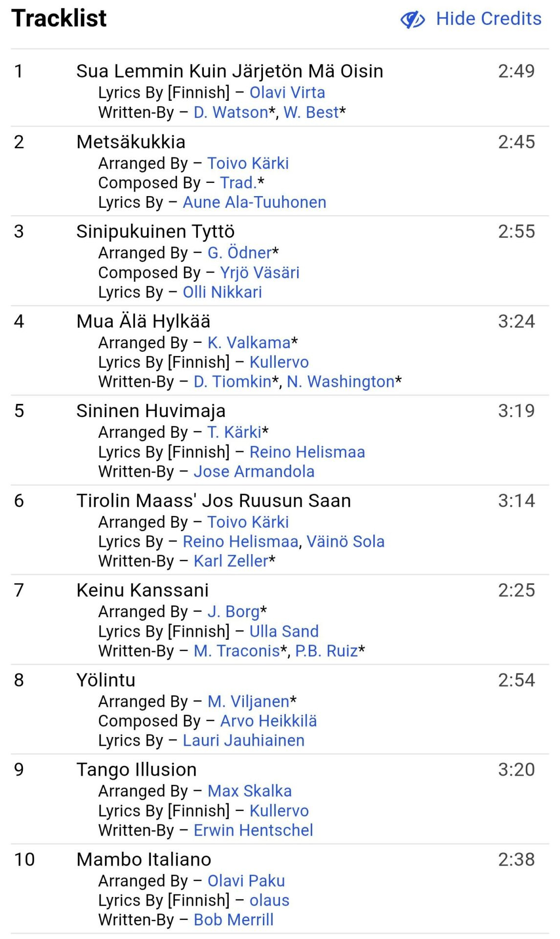
Task: Visit Erwin Hentschel writer page
Action: click(253, 830)
